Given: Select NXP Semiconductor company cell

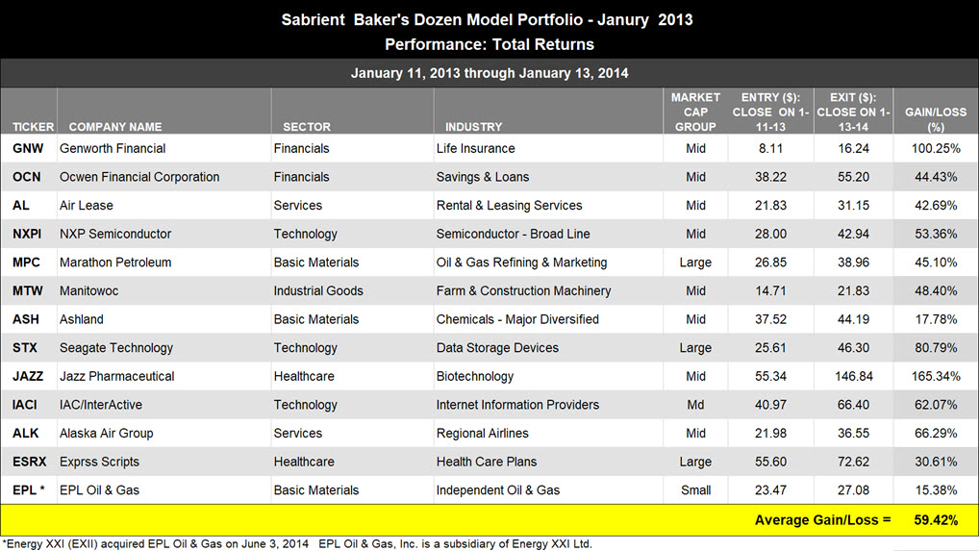Looking at the screenshot, I should point(115,235).
